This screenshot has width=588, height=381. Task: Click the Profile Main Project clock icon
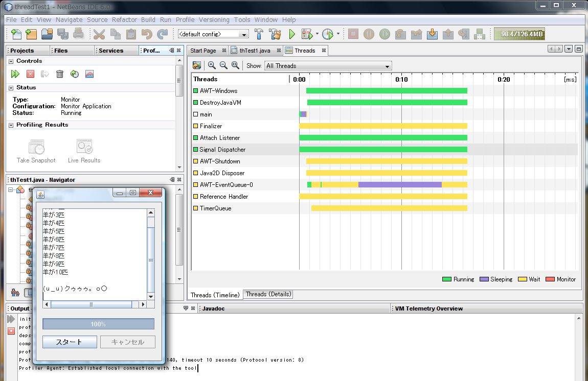(x=328, y=34)
